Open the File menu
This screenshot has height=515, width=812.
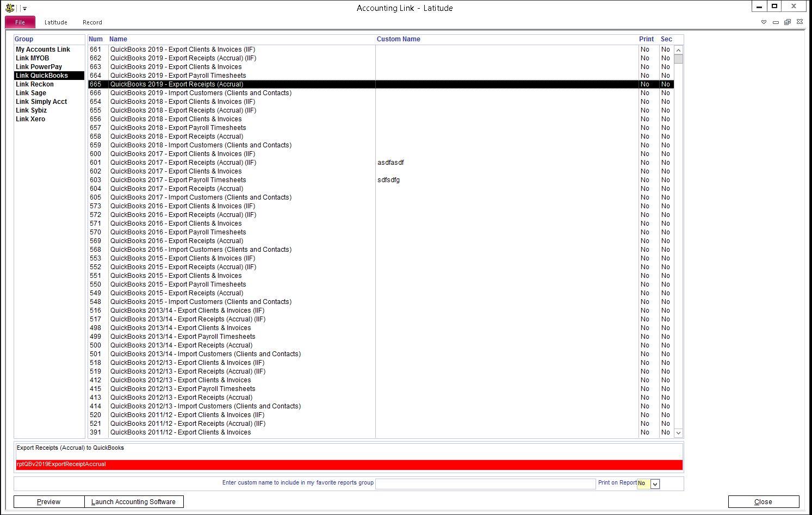click(x=20, y=22)
